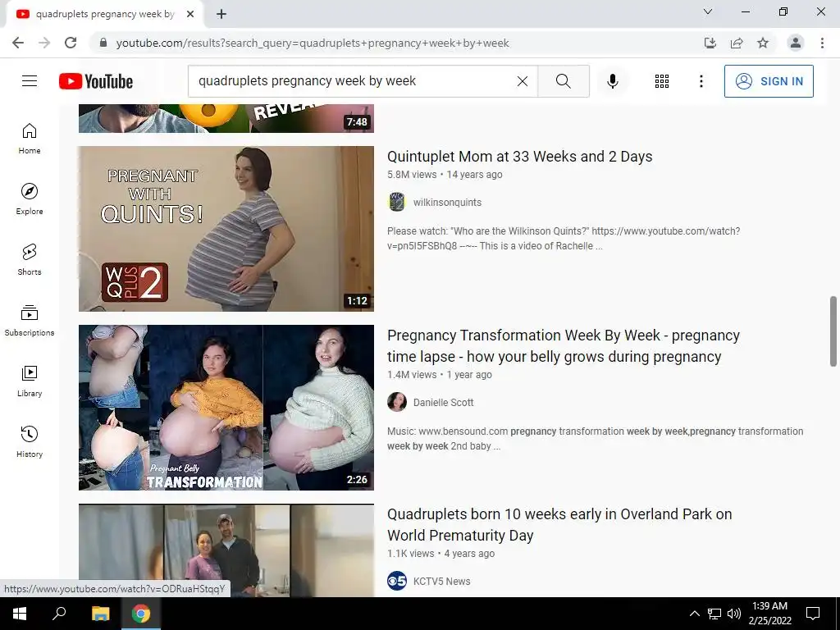Open History in the sidebar
840x630 pixels.
tap(30, 441)
